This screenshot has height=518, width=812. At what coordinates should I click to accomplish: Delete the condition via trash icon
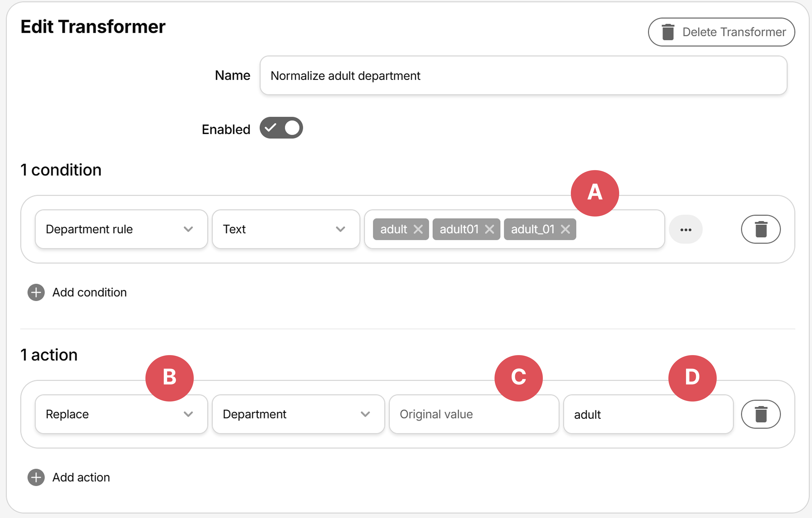pos(761,229)
